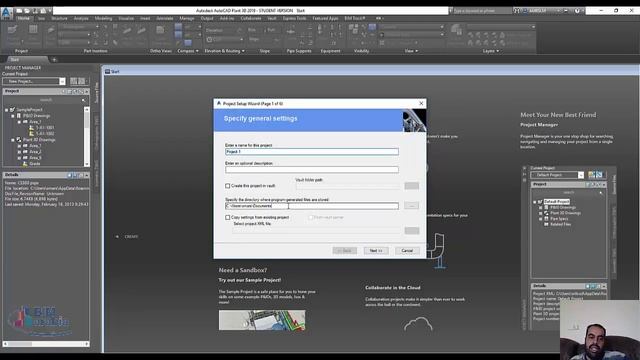Screen dimensions: 640x360
Task: Expand Area_2 under Plant 3D Drawings
Action: (x=19, y=152)
